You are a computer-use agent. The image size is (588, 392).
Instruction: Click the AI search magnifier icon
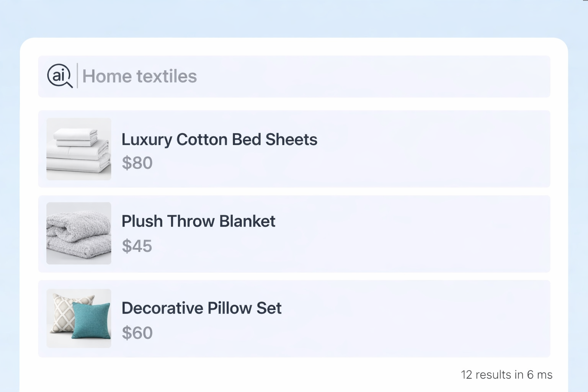coord(60,75)
